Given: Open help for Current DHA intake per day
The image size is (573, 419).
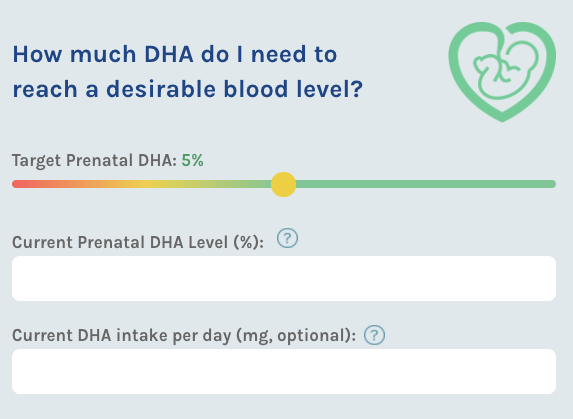Looking at the screenshot, I should [x=374, y=335].
